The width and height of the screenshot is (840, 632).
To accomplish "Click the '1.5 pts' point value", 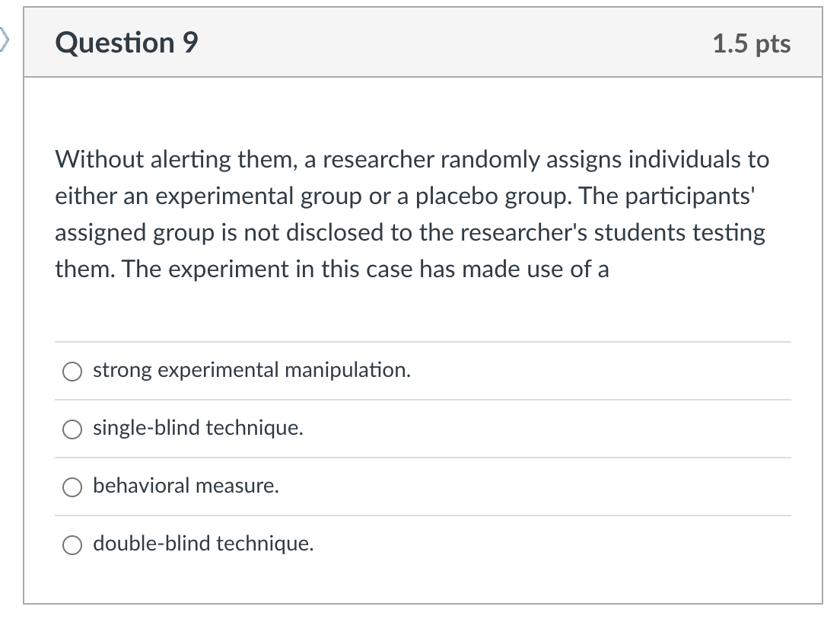I will (x=752, y=43).
